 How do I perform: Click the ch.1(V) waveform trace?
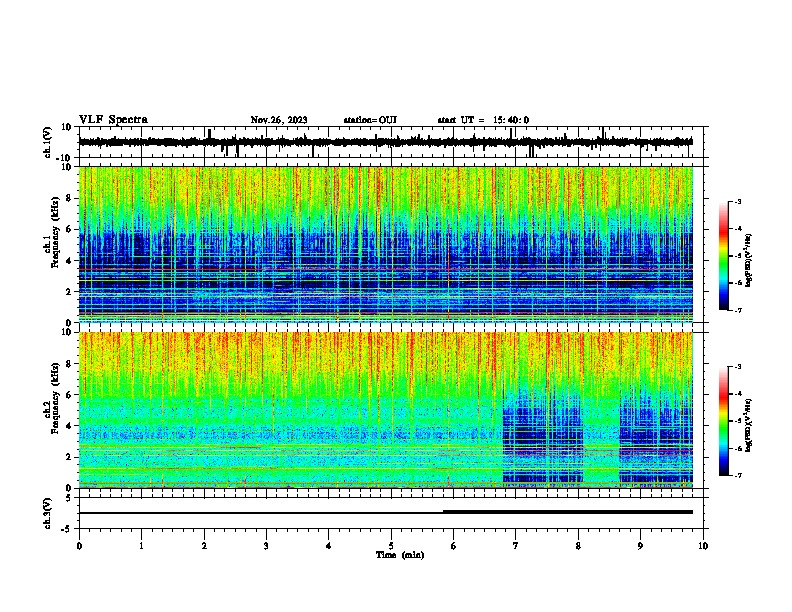(386, 142)
